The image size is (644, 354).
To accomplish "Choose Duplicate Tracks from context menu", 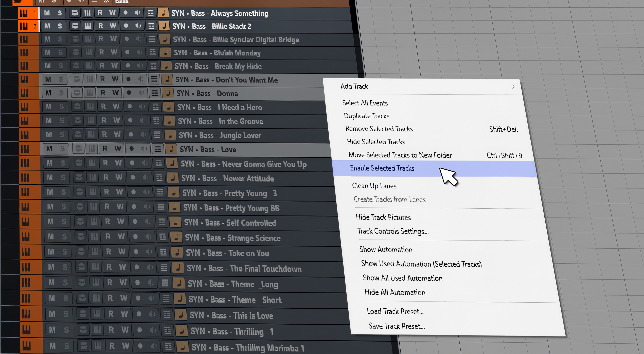I will (367, 116).
